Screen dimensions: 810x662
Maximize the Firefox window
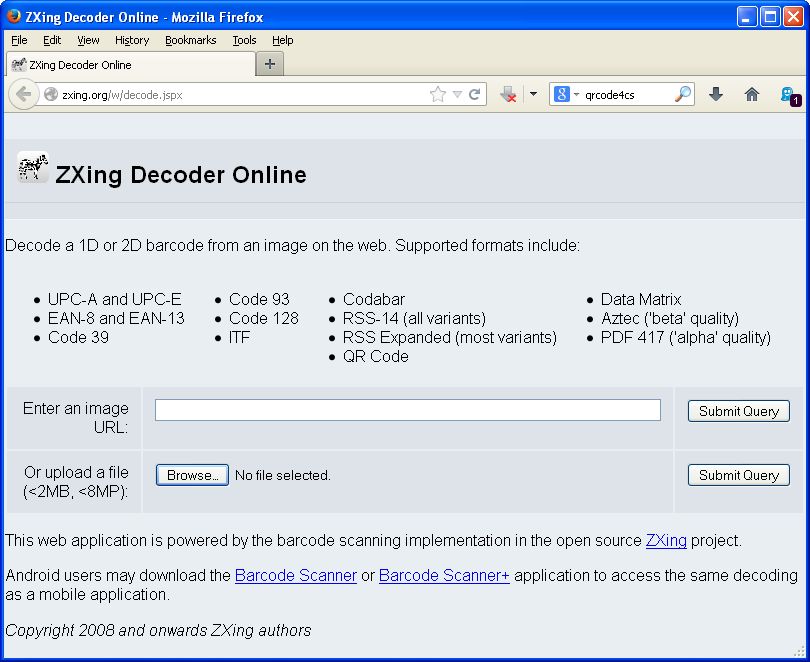pyautogui.click(x=770, y=17)
